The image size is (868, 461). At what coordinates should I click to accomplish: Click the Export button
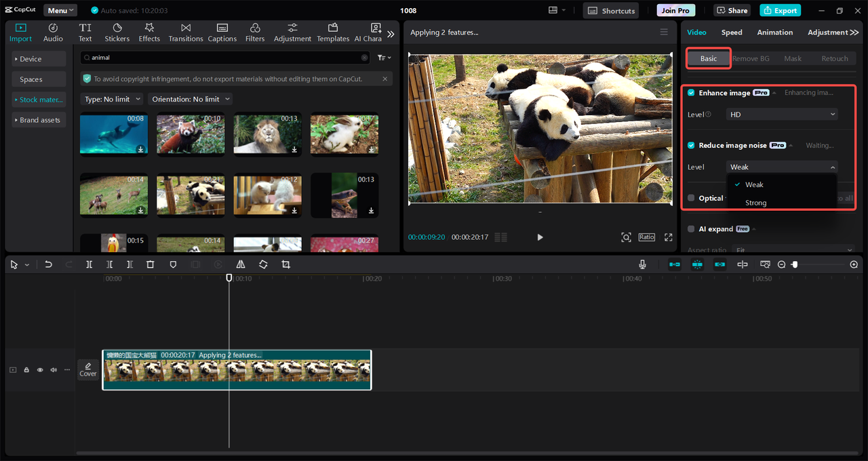(780, 10)
